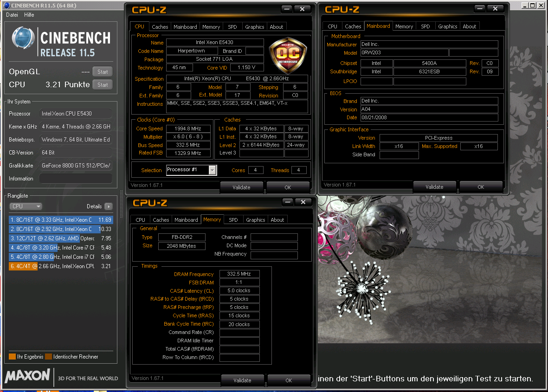Close the Mainboard CPU-Z window
The width and height of the screenshot is (548, 392).
click(495, 9)
